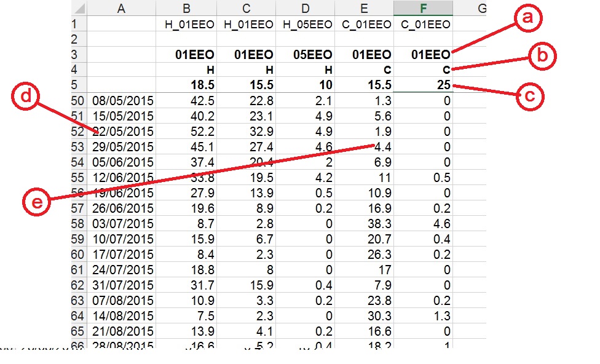Viewport: 600px width, 364px height.
Task: Select row 50 header
Action: [x=79, y=101]
